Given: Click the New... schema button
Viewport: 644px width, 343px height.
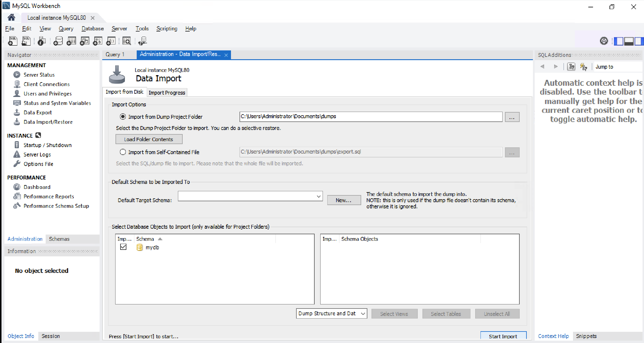Looking at the screenshot, I should click(344, 200).
